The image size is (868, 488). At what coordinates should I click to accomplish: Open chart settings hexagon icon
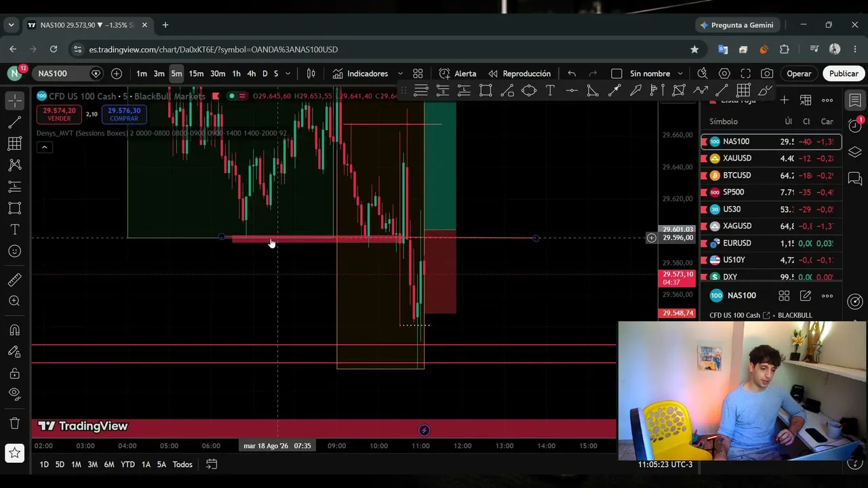pyautogui.click(x=724, y=73)
